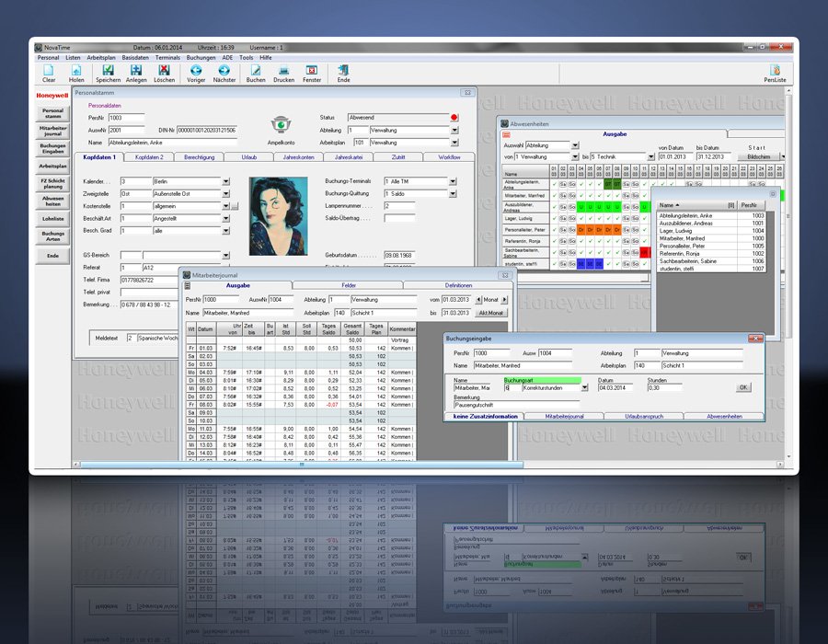
Task: Click the employee photo thumbnail
Action: coord(278,216)
